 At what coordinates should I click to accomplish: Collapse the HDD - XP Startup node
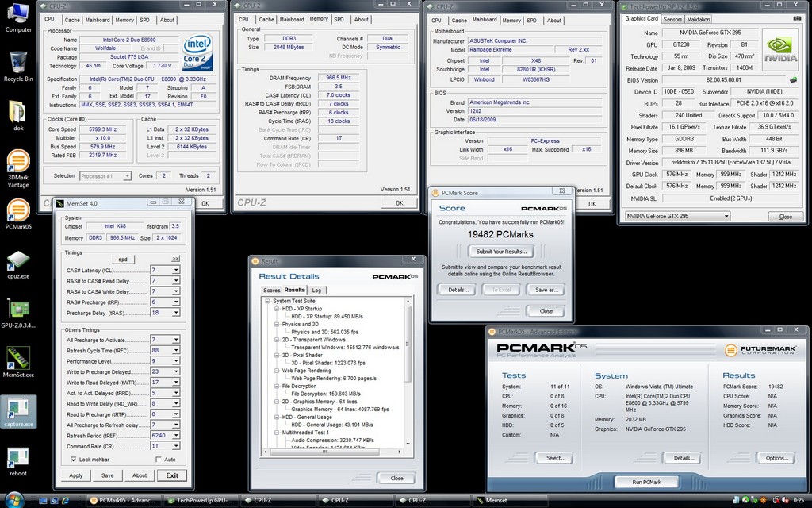click(277, 309)
